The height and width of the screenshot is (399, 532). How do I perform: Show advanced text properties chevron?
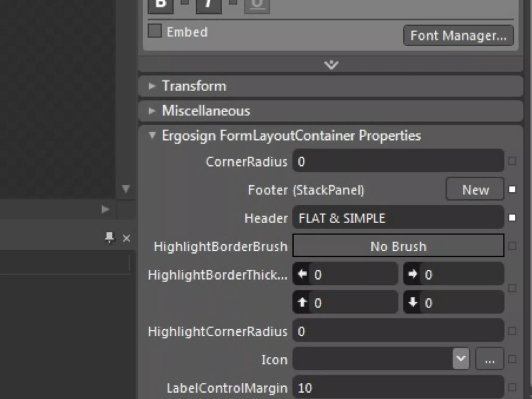[331, 64]
